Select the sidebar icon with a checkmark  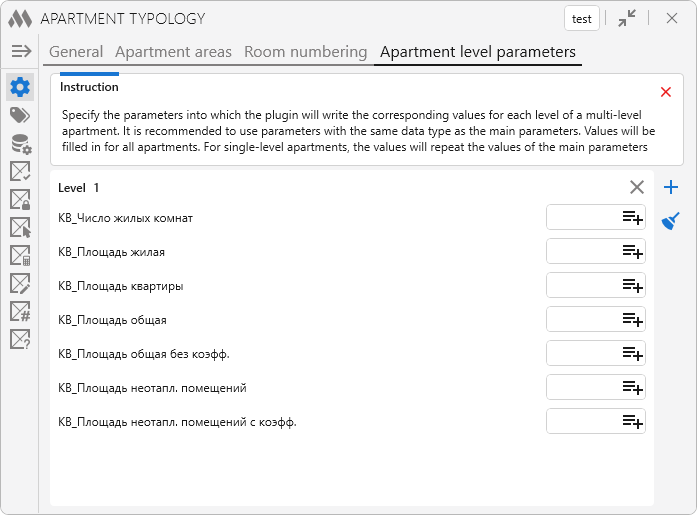[20, 172]
